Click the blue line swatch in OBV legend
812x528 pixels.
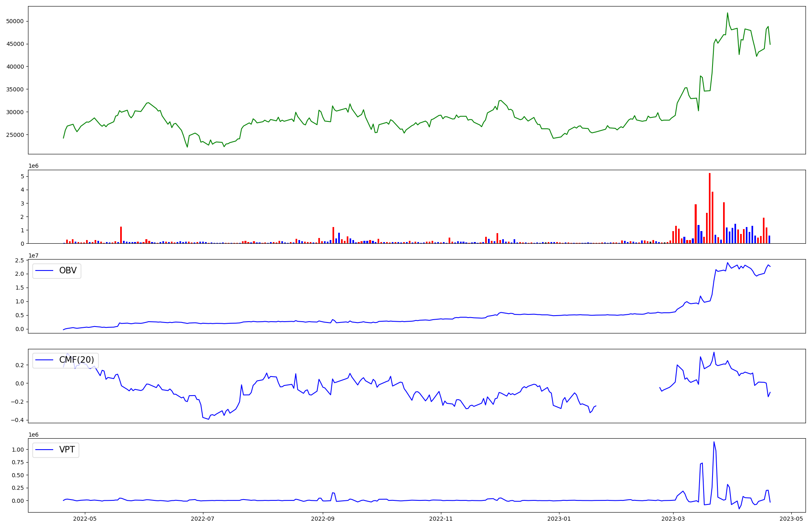(x=45, y=270)
